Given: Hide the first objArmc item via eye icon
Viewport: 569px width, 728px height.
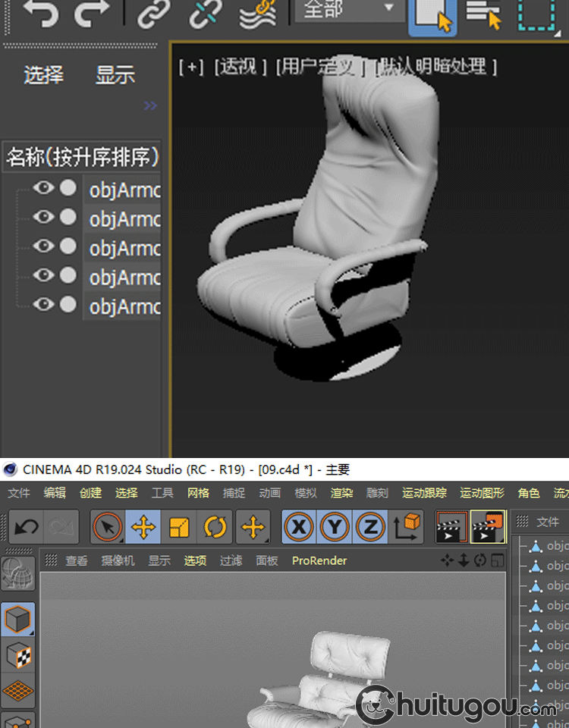Looking at the screenshot, I should pyautogui.click(x=43, y=188).
